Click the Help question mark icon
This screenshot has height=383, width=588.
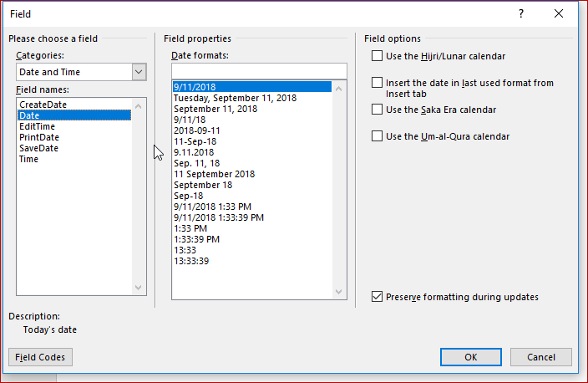[x=521, y=14]
